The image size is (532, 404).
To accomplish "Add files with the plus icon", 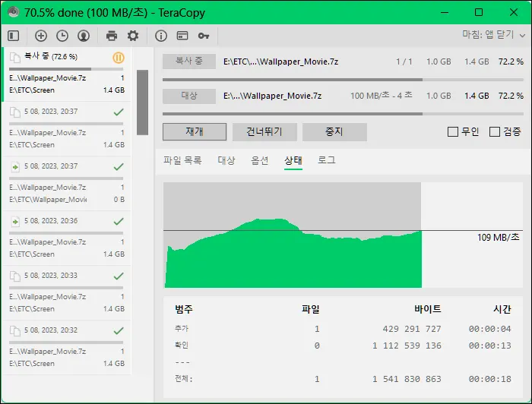I will (41, 36).
